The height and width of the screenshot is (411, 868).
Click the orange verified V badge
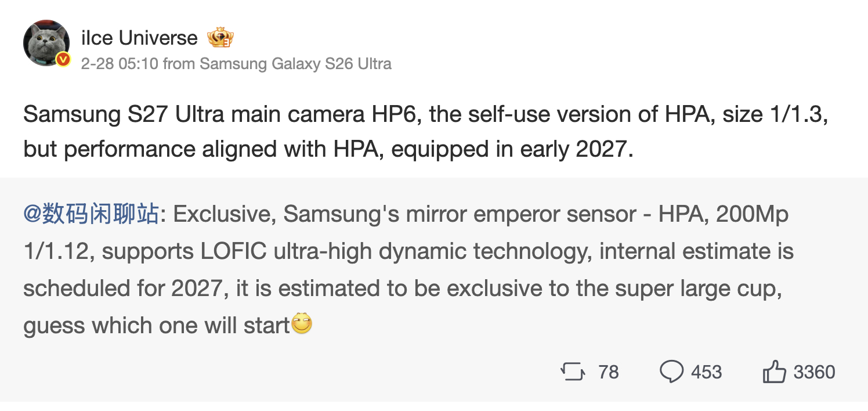click(63, 59)
